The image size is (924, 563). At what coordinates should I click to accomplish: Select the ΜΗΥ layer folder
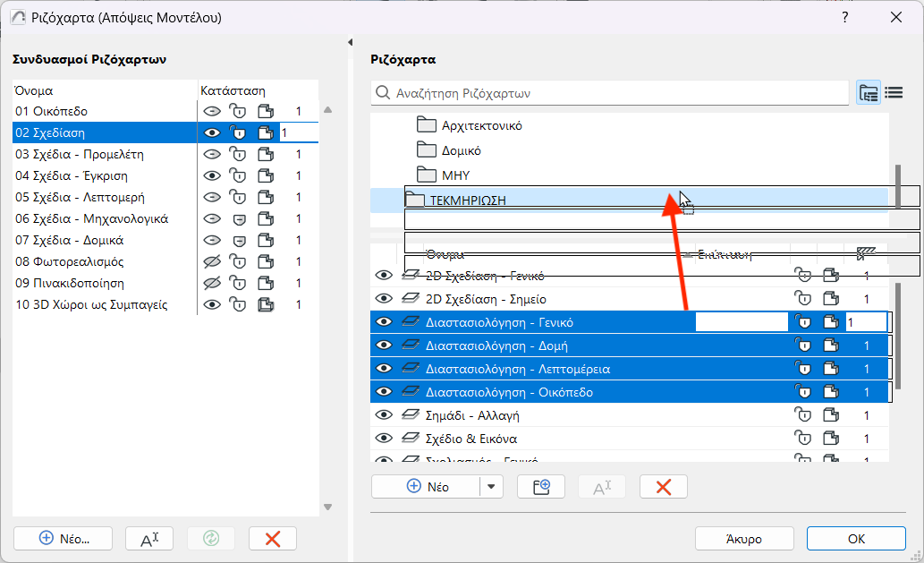tap(455, 175)
